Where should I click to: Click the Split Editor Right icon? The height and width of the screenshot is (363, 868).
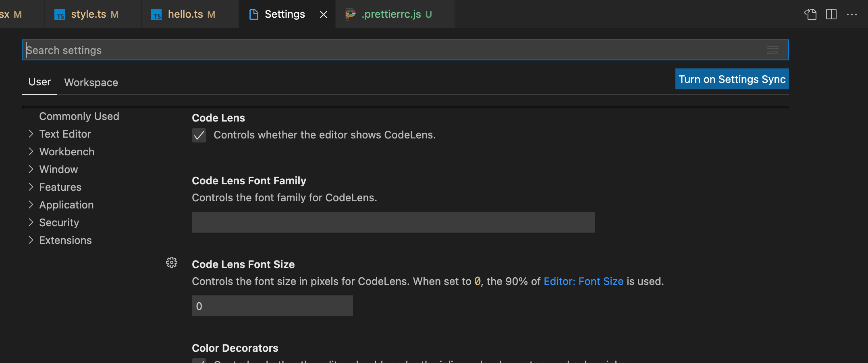(831, 14)
